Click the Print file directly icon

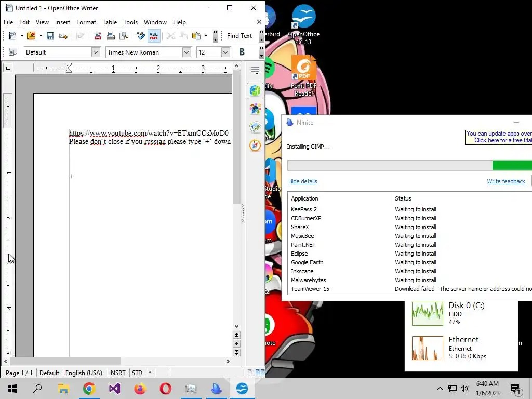111,36
